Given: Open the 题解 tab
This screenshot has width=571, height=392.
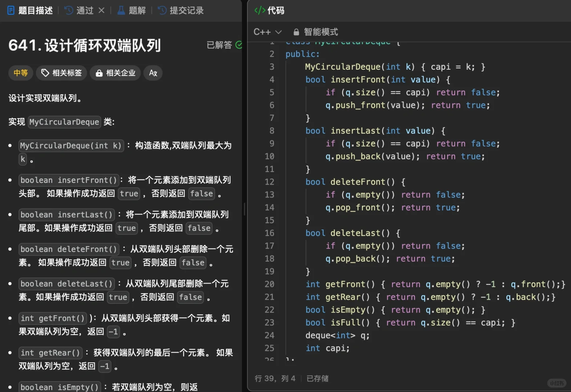Looking at the screenshot, I should (132, 10).
